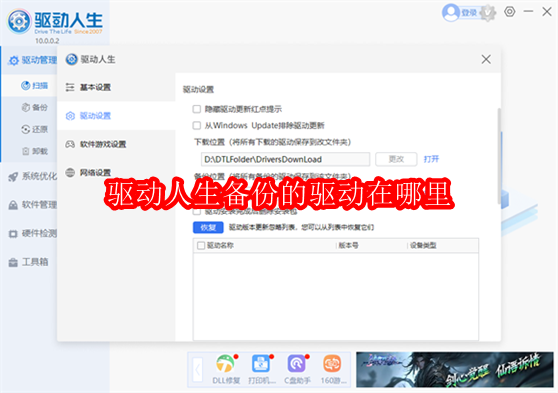The height and width of the screenshot is (393, 558).
Task: Click the 软件管理 bag icon
Action: (13, 205)
